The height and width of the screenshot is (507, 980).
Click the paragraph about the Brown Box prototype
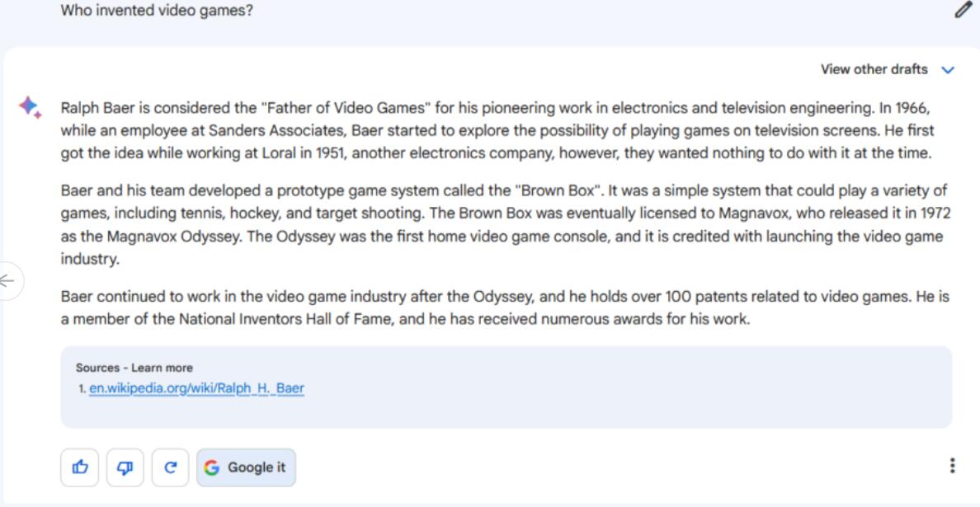point(495,225)
